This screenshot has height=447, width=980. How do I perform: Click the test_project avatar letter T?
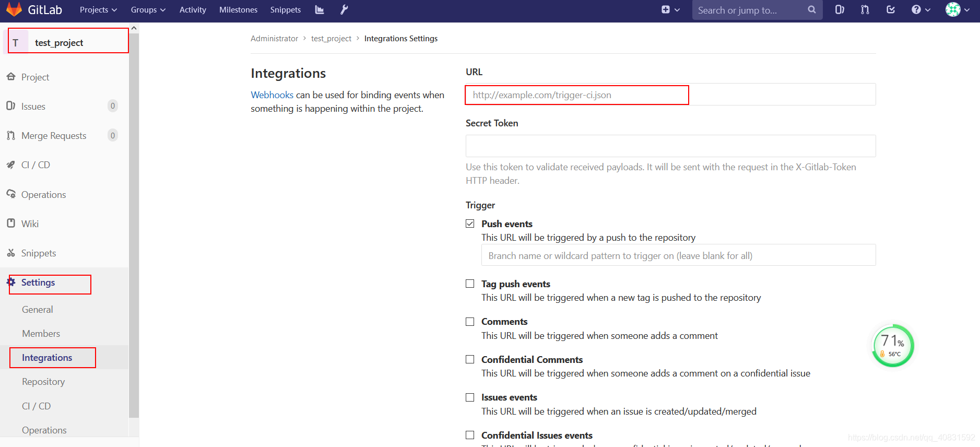tap(16, 42)
